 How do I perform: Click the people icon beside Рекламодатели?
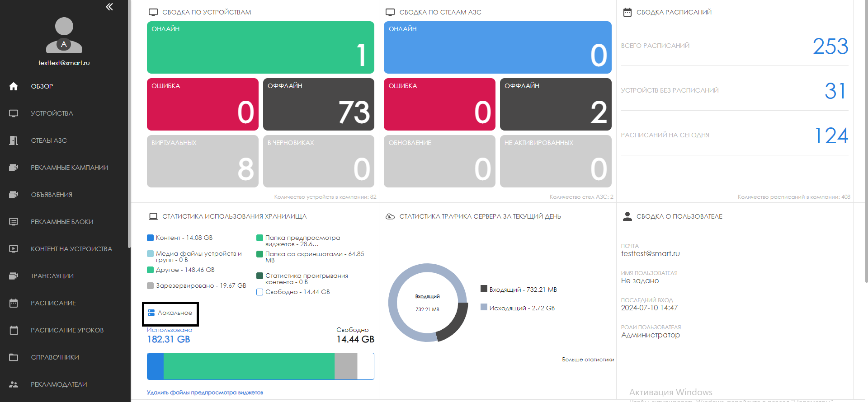click(x=14, y=384)
